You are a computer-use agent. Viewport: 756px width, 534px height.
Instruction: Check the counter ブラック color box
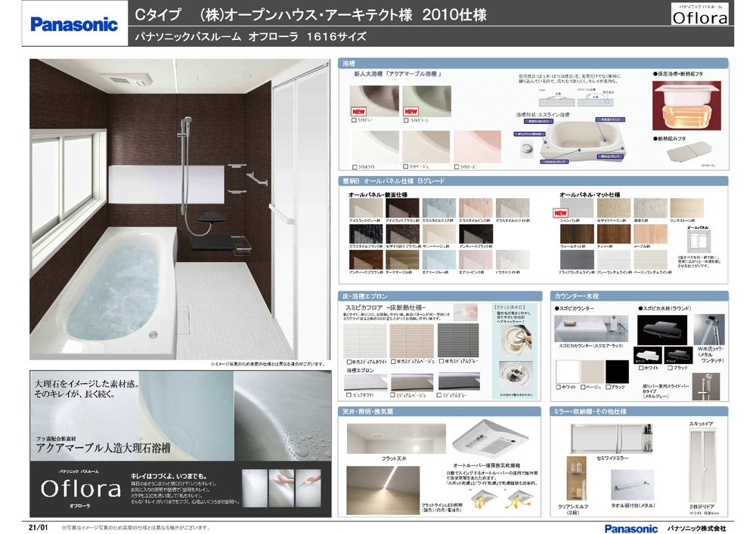[x=609, y=387]
